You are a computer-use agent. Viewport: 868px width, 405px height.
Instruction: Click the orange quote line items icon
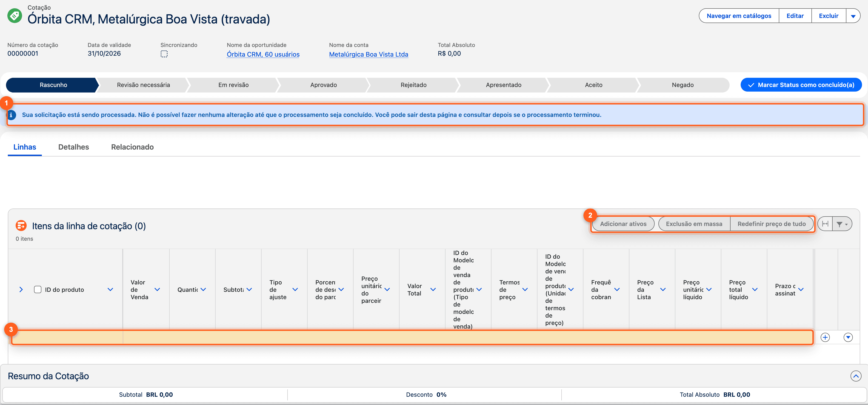point(21,225)
